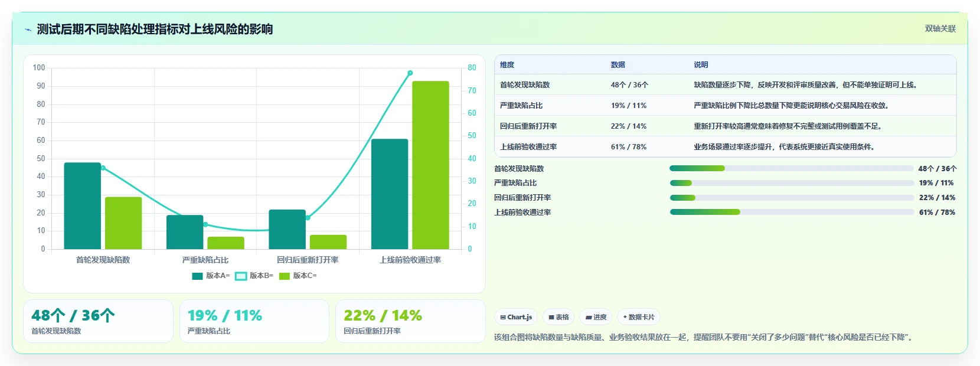Click the description starting 重新打开率较高
This screenshot has width=980, height=366.
[789, 126]
